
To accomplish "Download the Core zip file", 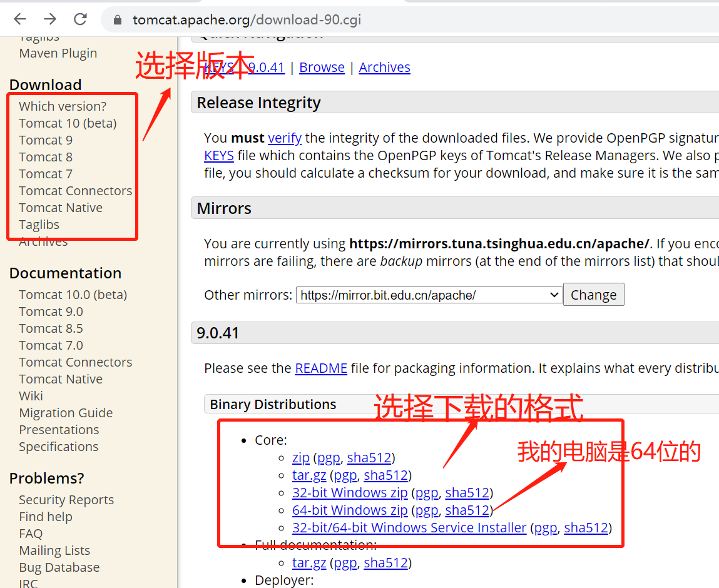I will [x=301, y=458].
